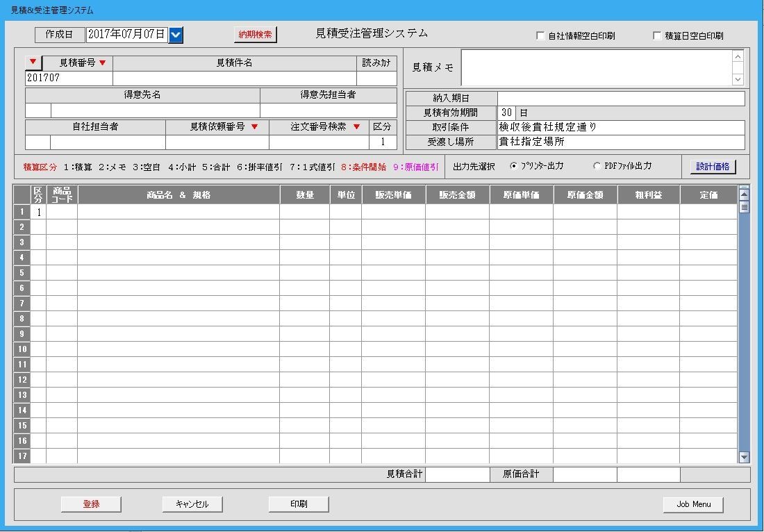
Task: Click the 得意先担当者 input field
Action: 329,110
